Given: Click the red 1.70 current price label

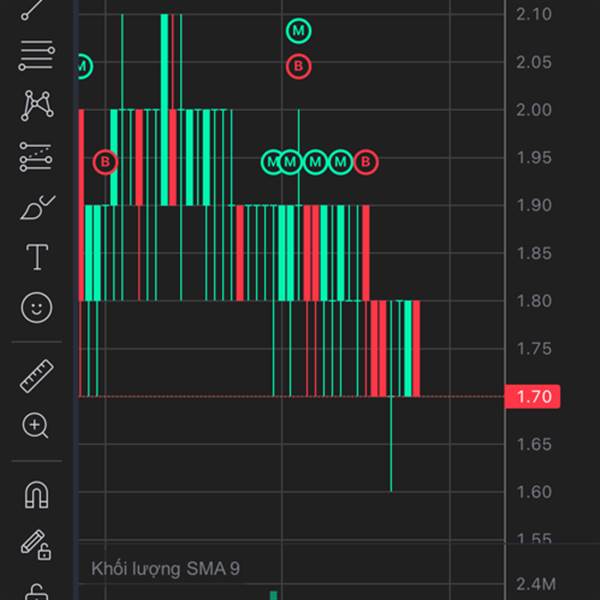Looking at the screenshot, I should (x=533, y=396).
